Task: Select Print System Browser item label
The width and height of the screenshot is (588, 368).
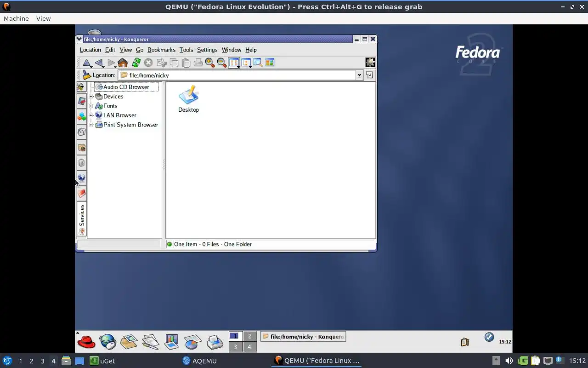Action: [130, 125]
